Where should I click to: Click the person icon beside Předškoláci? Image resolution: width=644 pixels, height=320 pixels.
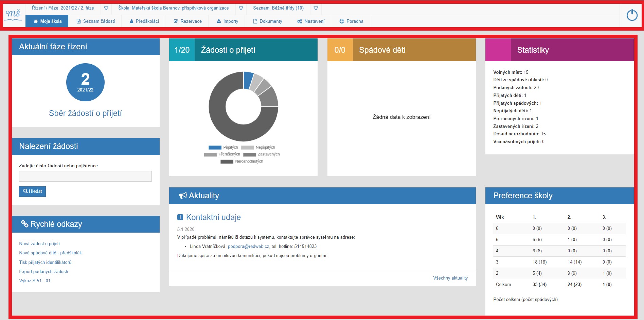[131, 21]
